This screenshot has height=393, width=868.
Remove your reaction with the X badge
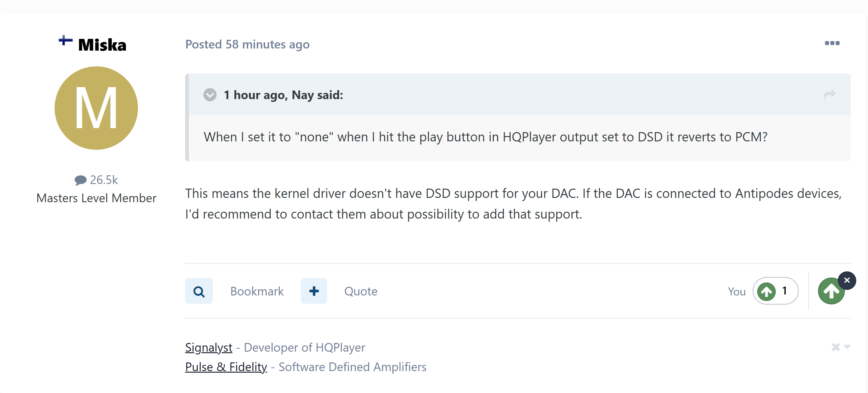click(847, 280)
